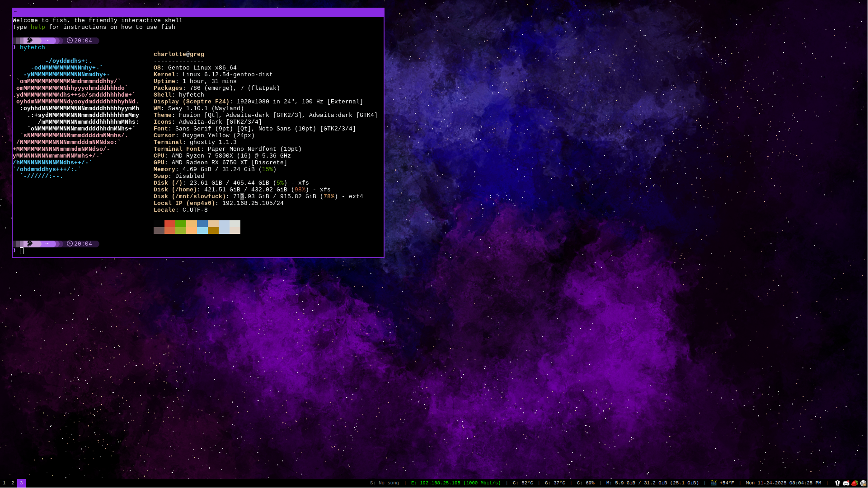Click the weather icon beside +54°F
868x488 pixels.
click(x=714, y=483)
